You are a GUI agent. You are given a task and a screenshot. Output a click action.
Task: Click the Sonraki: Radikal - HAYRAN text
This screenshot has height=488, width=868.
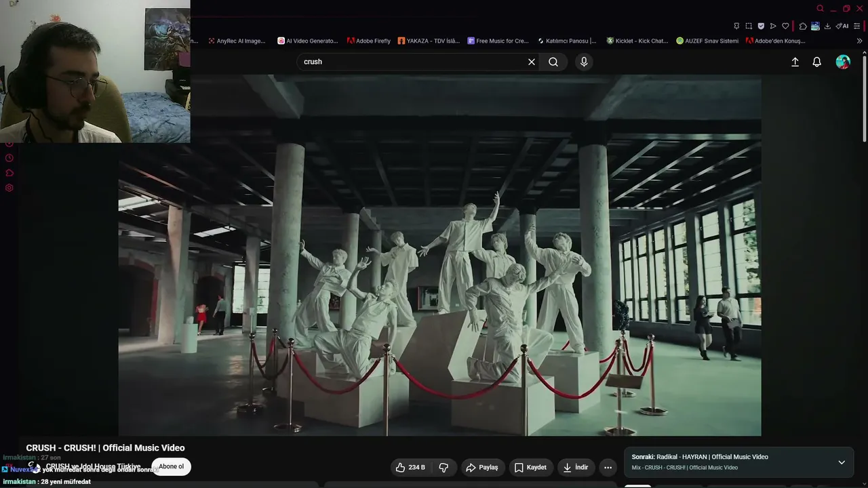[x=700, y=457]
